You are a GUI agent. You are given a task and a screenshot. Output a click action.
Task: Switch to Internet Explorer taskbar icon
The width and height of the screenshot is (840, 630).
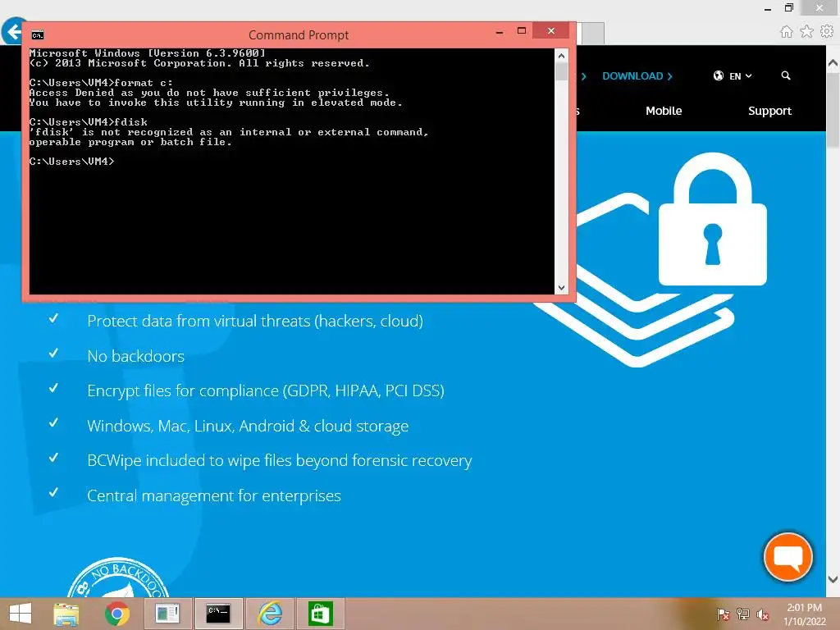pos(270,614)
